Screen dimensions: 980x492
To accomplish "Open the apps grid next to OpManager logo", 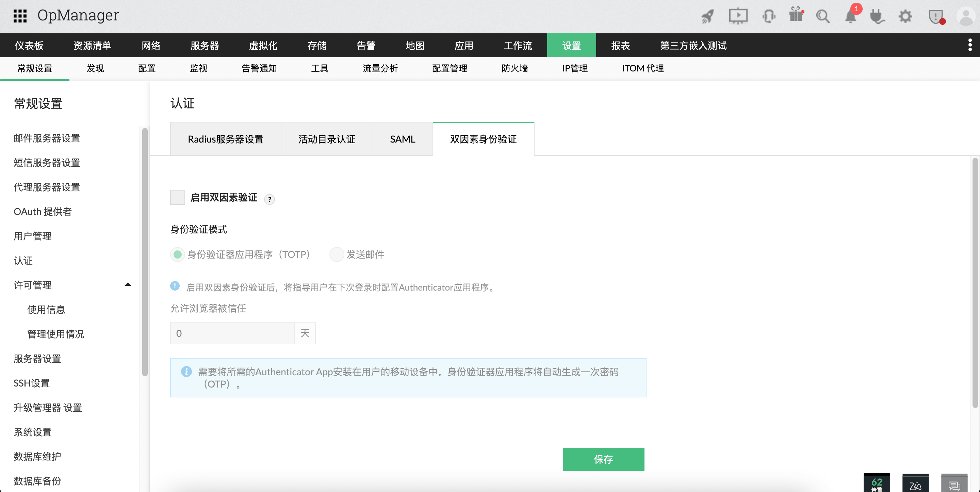I will pyautogui.click(x=21, y=16).
